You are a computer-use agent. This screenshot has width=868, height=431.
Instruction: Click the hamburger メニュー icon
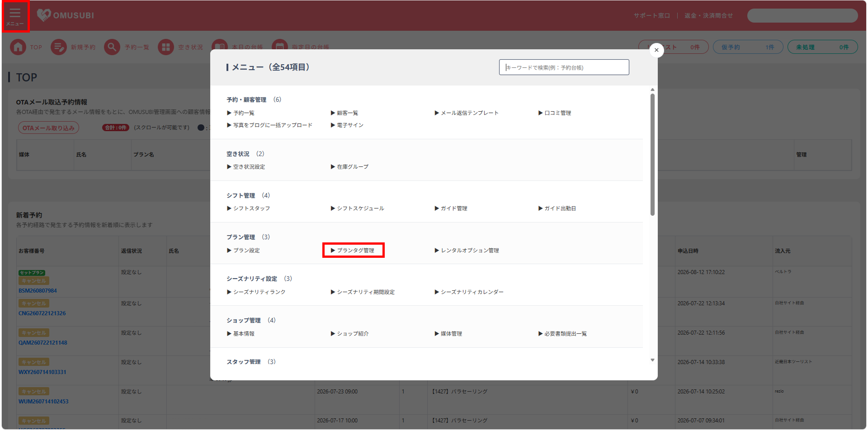(x=15, y=16)
